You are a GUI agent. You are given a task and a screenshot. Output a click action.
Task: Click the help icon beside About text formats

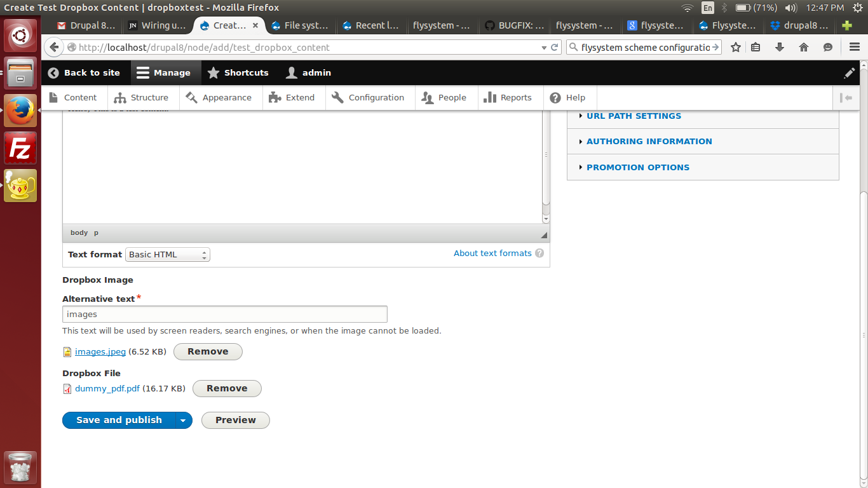539,253
